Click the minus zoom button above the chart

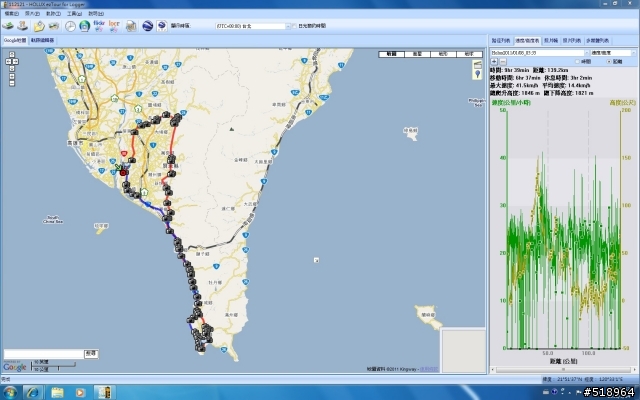(x=503, y=62)
